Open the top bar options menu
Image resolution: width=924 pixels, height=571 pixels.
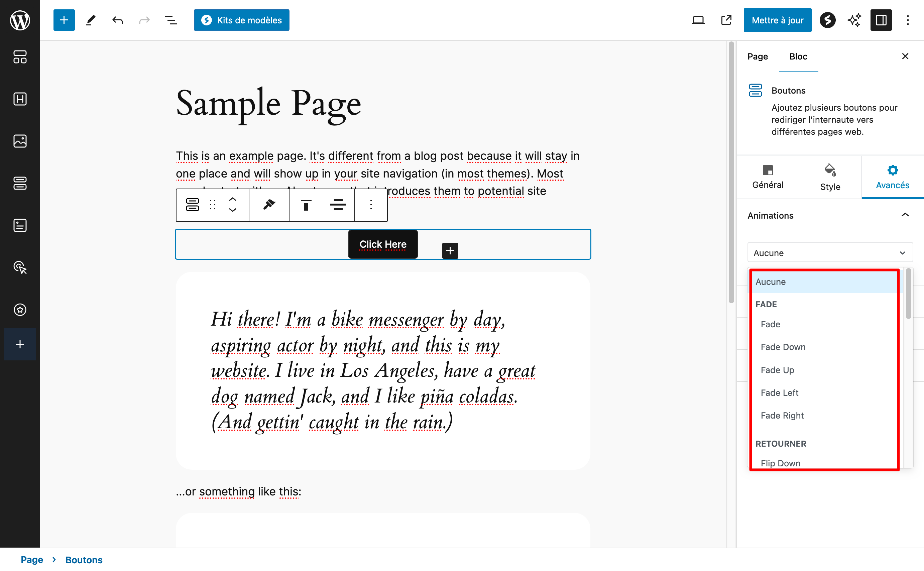(x=908, y=20)
